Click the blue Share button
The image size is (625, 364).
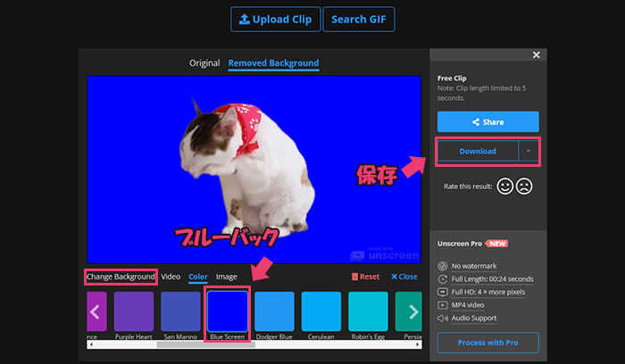coord(487,122)
